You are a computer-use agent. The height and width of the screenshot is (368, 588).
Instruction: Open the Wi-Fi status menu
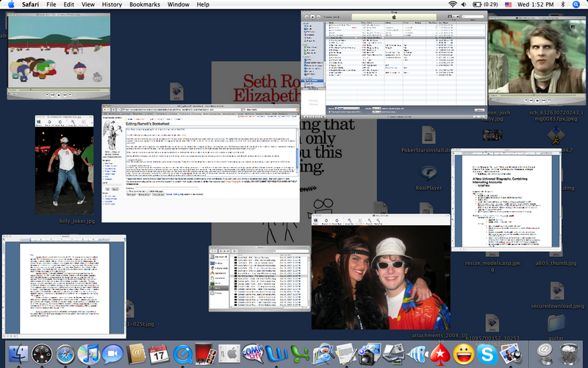[x=453, y=4]
